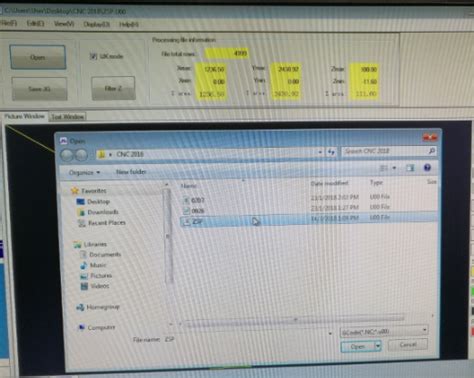Image resolution: width=474 pixels, height=378 pixels.
Task: Click search magnifier icon in Open dialog
Action: (432, 151)
